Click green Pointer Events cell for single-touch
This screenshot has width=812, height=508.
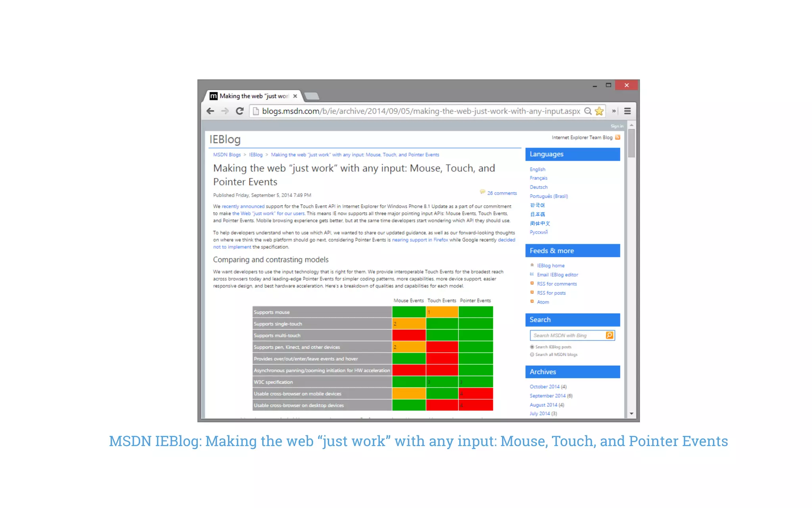pos(475,324)
